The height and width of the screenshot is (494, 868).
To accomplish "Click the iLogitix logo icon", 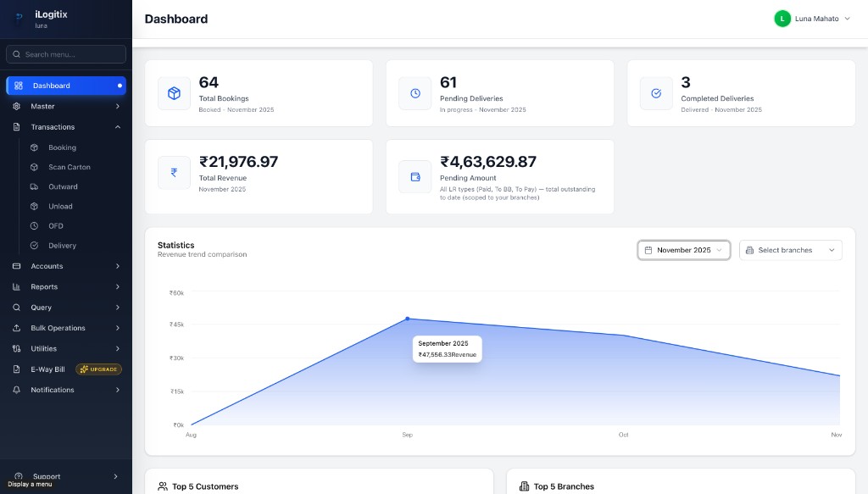I will 19,19.
